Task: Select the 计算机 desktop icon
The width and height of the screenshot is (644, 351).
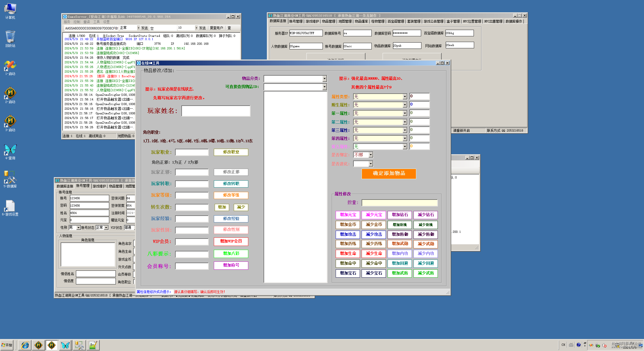Action: (10, 11)
